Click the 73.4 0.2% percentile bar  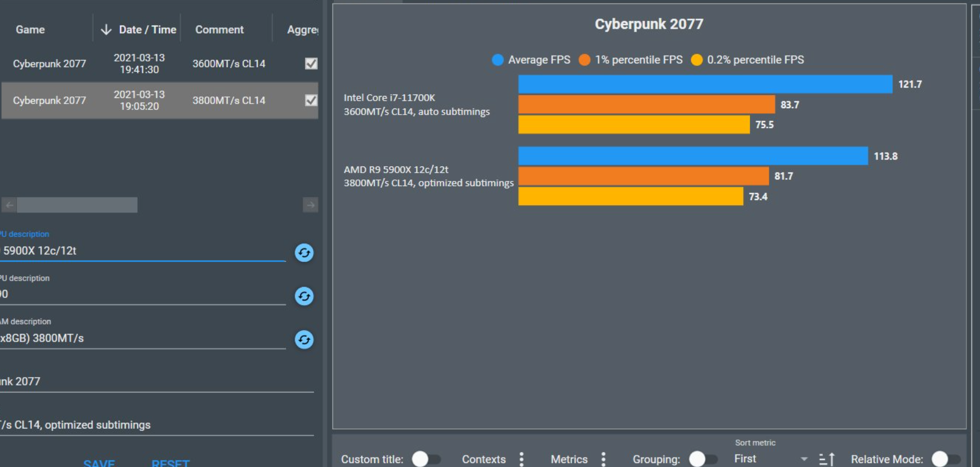631,196
